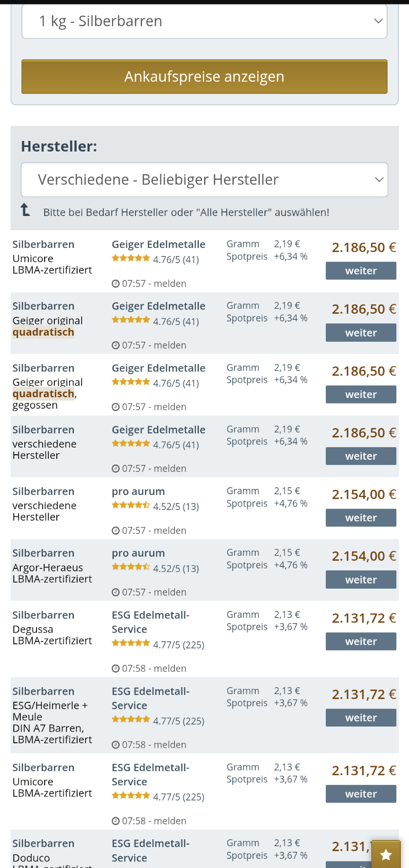The width and height of the screenshot is (409, 868).
Task: Open Geiger Edelmetalle link in Umicore row
Action: click(x=158, y=244)
